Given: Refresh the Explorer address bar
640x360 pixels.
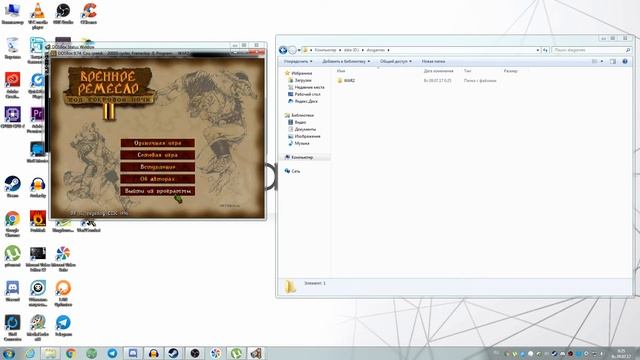Looking at the screenshot, I should [545, 50].
